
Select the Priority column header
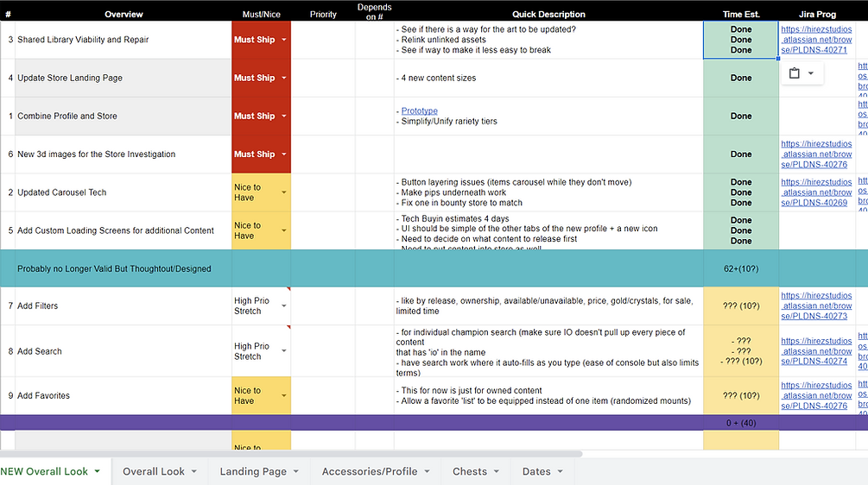pyautogui.click(x=323, y=15)
